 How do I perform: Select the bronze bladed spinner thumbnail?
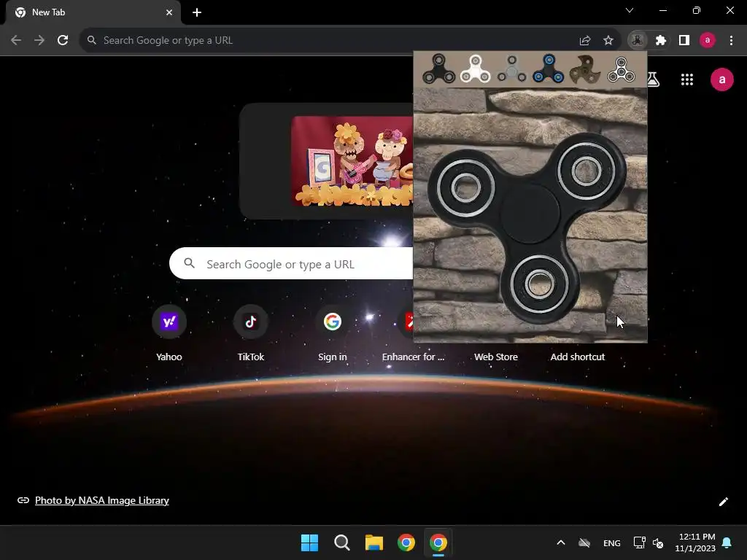(x=585, y=69)
